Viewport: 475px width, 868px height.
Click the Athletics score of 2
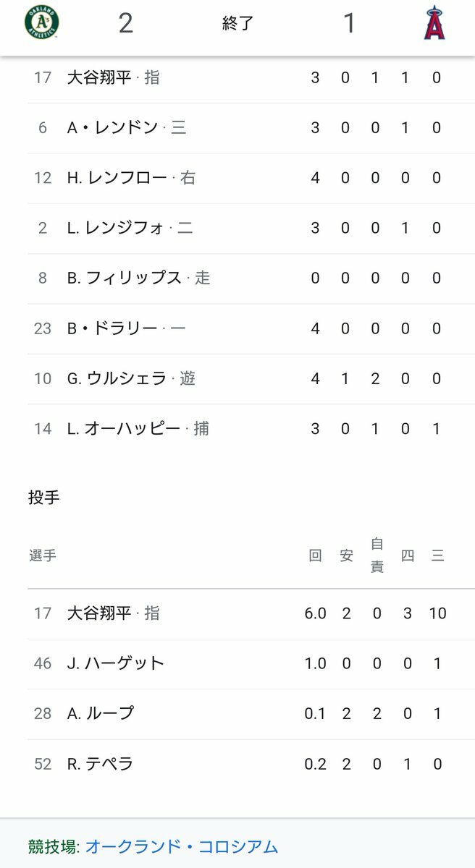pos(125,23)
